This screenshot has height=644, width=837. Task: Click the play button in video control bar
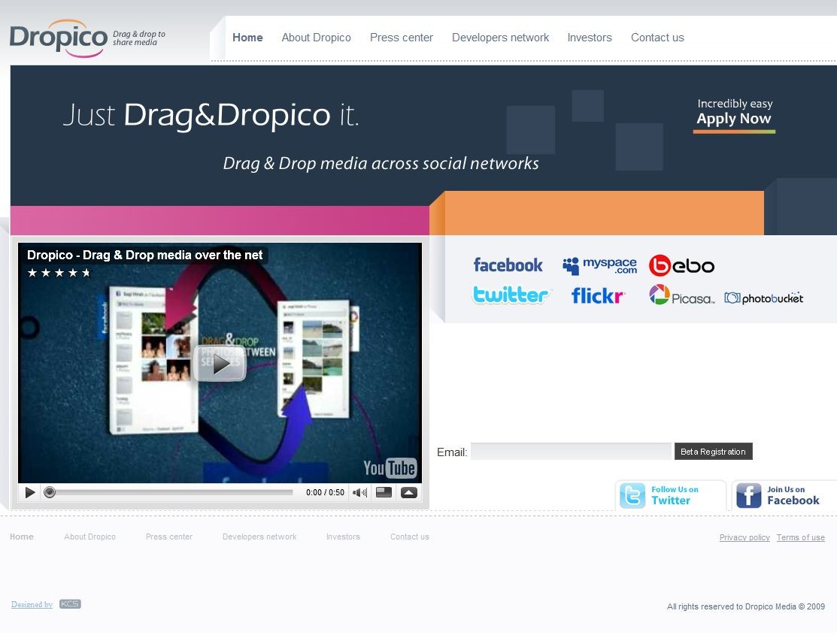pos(30,492)
